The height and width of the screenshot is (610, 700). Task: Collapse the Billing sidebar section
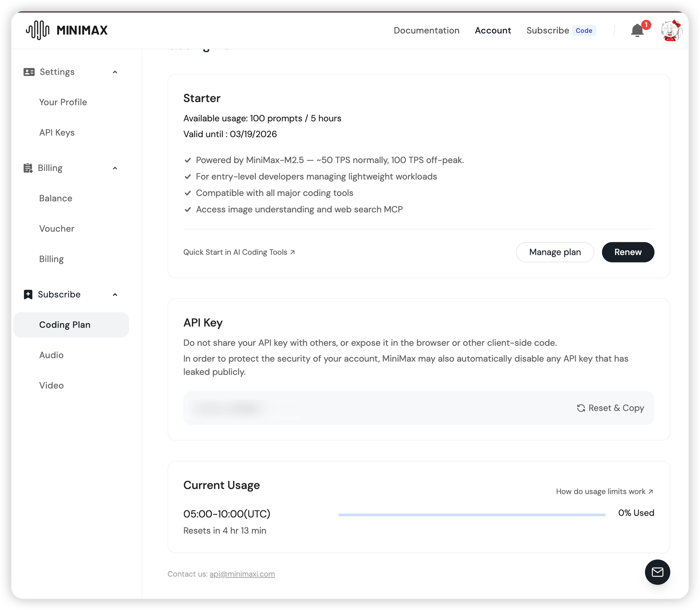(115, 168)
